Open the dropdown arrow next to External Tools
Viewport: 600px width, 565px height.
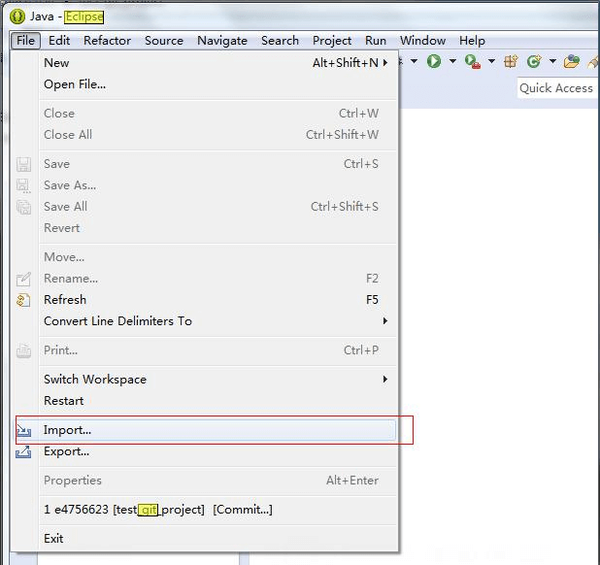(x=491, y=61)
